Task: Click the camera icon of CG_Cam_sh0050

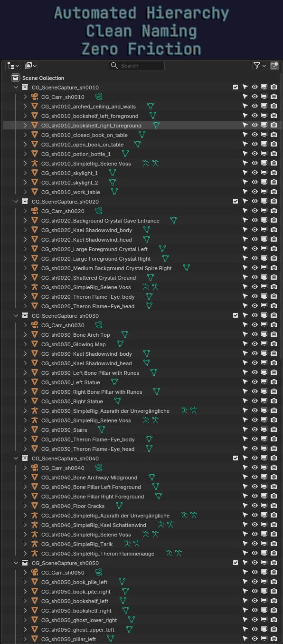Action: click(x=34, y=573)
